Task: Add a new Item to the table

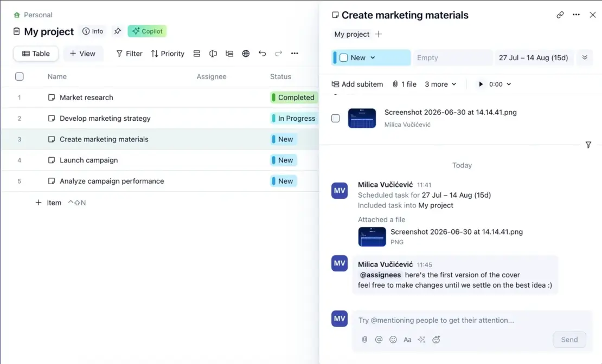Action: click(48, 203)
